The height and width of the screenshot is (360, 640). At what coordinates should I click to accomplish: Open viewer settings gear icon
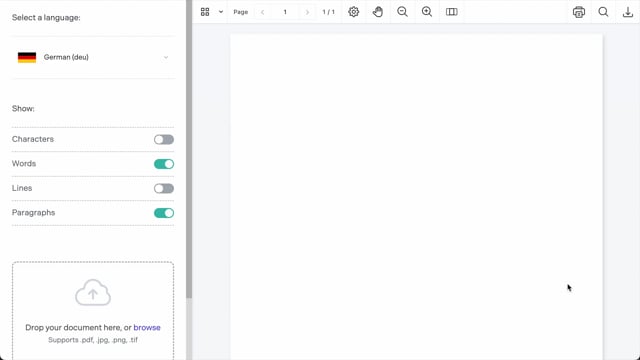tap(353, 12)
